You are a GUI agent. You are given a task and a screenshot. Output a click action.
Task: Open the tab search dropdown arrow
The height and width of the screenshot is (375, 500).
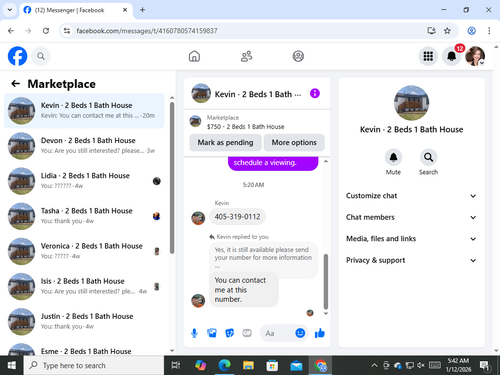[10, 10]
